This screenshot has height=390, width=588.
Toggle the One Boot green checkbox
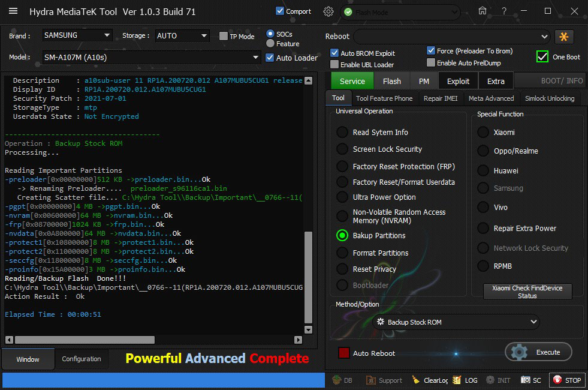(542, 56)
